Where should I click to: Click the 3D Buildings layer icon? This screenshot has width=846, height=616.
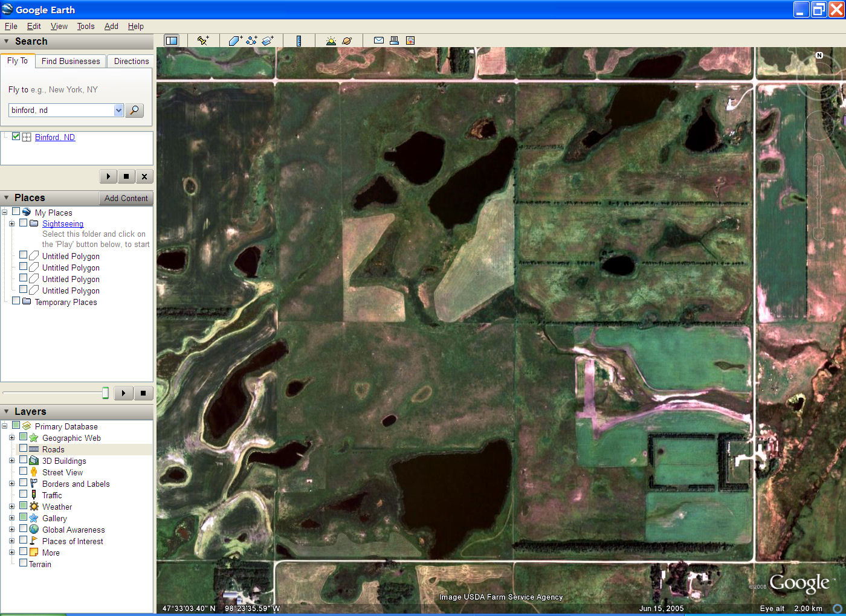click(34, 461)
